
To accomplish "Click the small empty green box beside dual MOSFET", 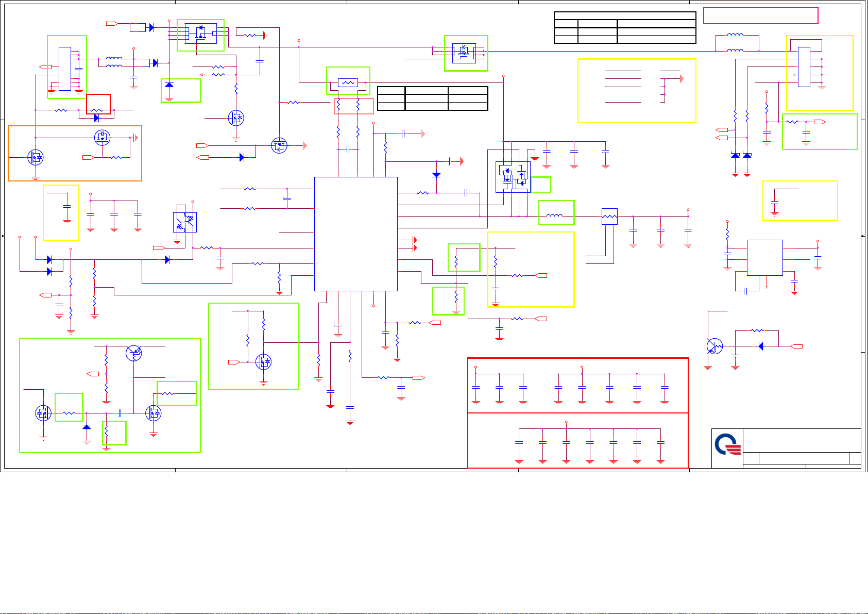I will click(540, 185).
